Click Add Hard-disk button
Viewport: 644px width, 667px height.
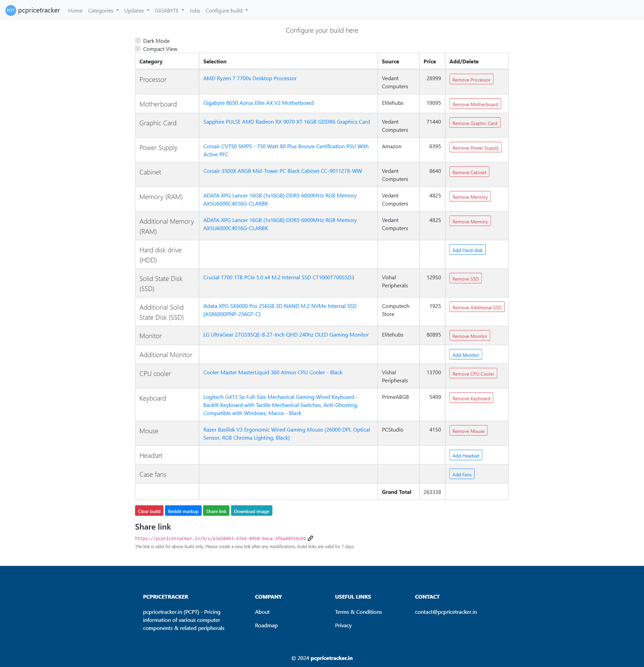click(467, 250)
